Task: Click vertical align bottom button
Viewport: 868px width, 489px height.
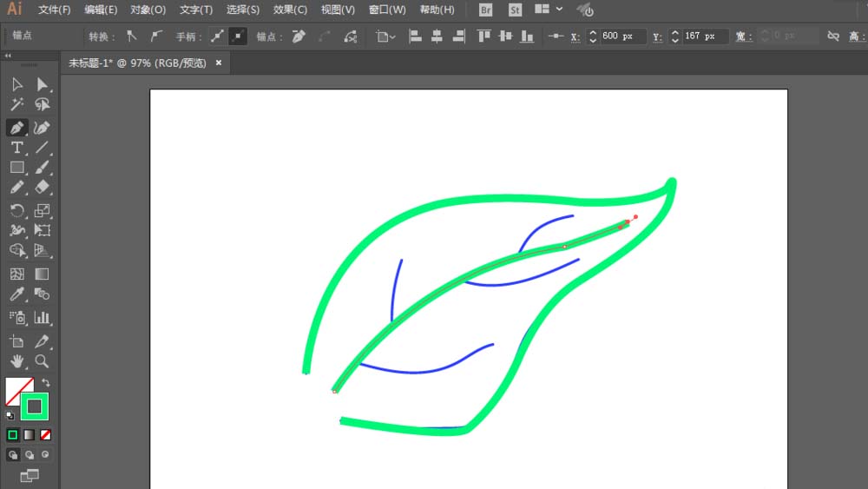Action: (527, 36)
